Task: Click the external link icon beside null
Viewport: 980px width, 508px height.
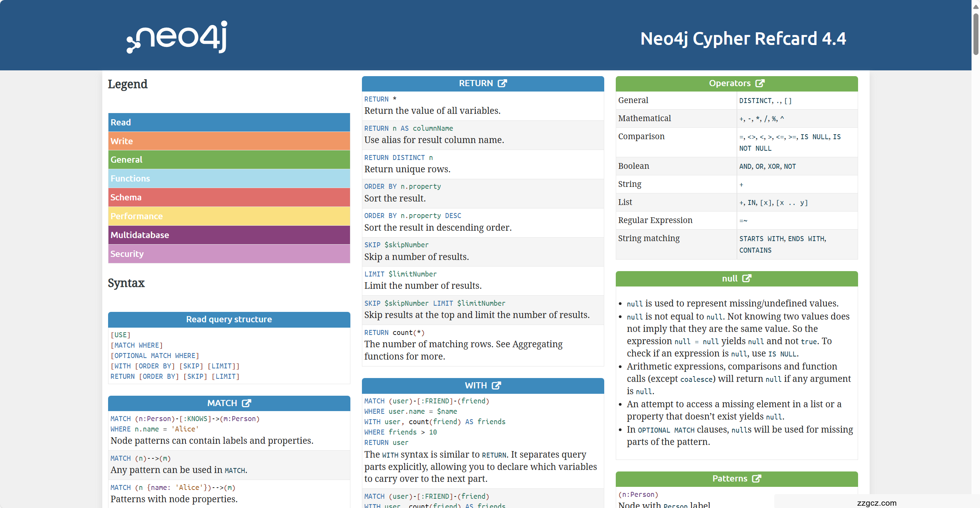Action: tap(747, 278)
